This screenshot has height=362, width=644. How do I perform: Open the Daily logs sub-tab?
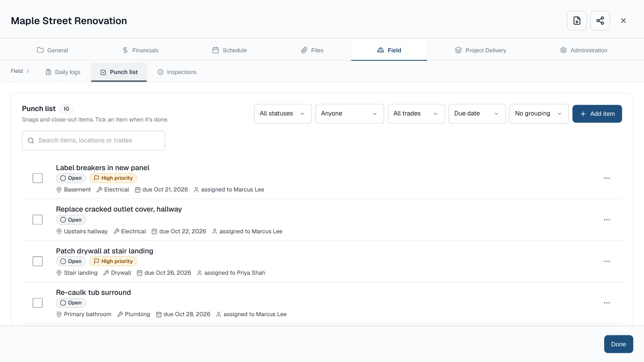(x=63, y=72)
